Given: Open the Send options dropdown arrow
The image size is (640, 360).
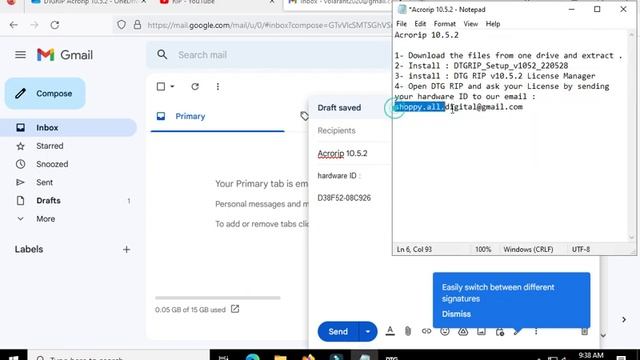Looking at the screenshot, I should (368, 331).
